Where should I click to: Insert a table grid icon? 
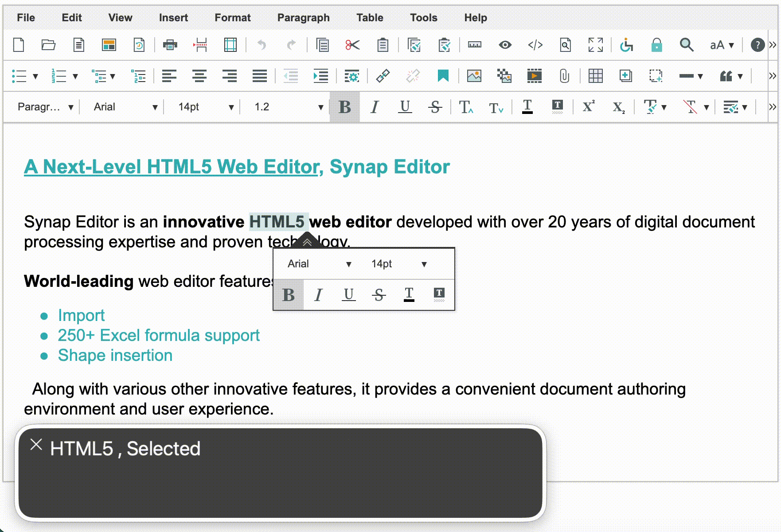595,76
